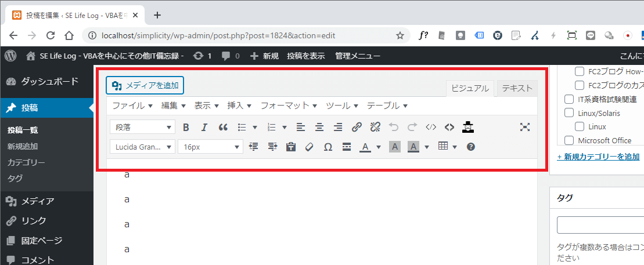Click the paste as text clipboard icon
Image resolution: width=644 pixels, height=265 pixels.
point(291,147)
